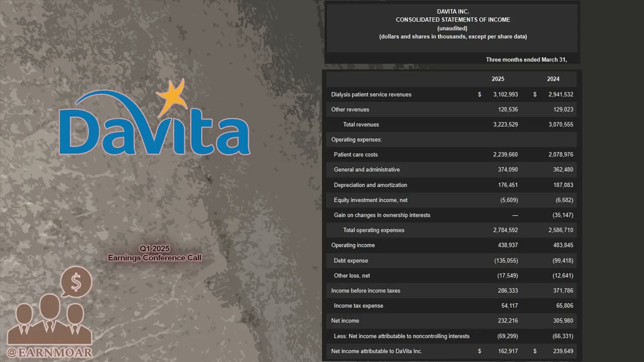Screen dimensions: 644x362
Task: Click the value 232,216
Action: click(x=508, y=321)
